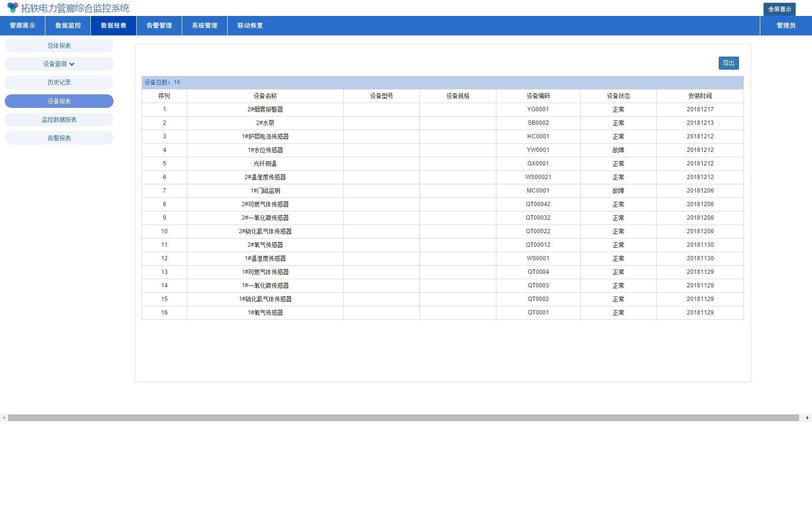Screen dimensions: 812x508
Task: Click the 设备状态 column header
Action: click(618, 96)
